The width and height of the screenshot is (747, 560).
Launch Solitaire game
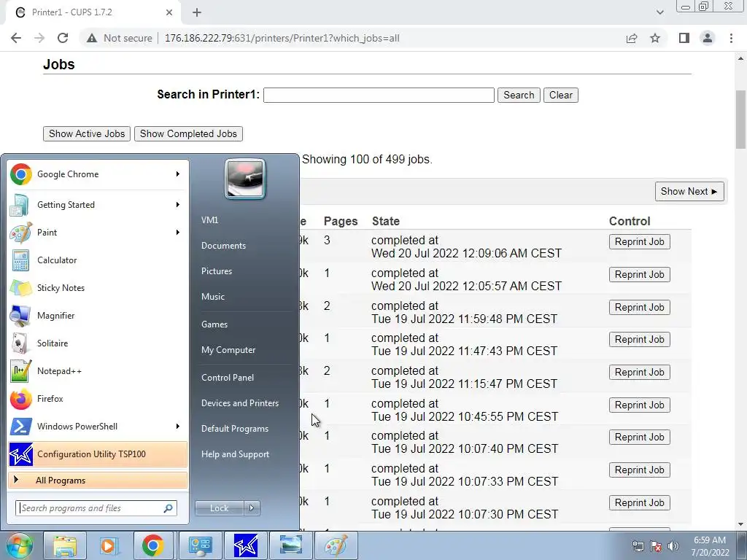click(x=98, y=343)
